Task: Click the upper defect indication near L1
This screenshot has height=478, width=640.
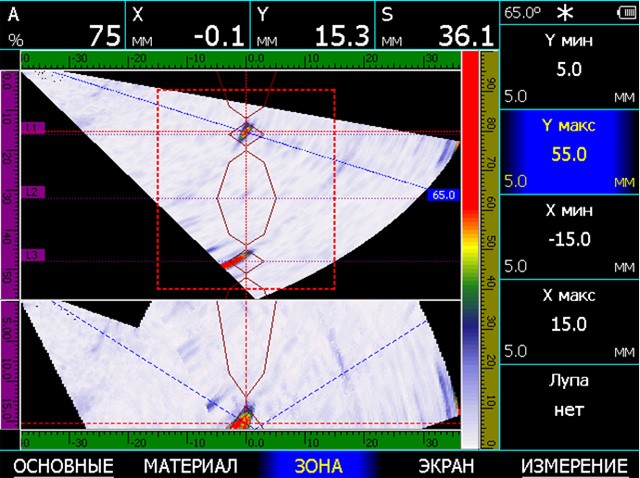Action: point(244,132)
